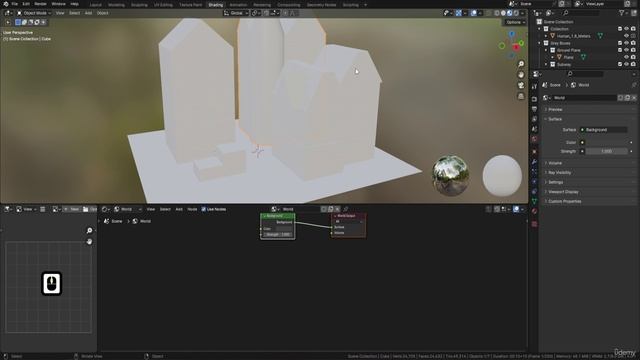Click the pin icon in node editor header
Viewport: 640px width, 360px height.
pyautogui.click(x=346, y=209)
